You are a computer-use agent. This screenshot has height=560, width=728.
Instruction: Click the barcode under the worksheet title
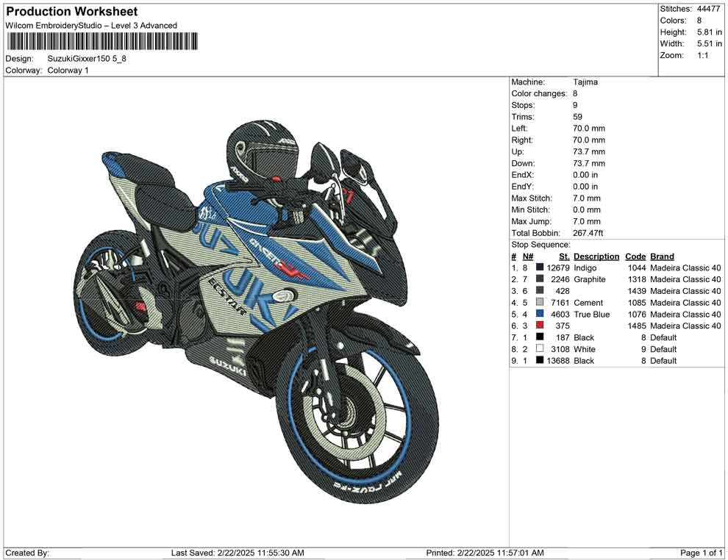[x=101, y=41]
